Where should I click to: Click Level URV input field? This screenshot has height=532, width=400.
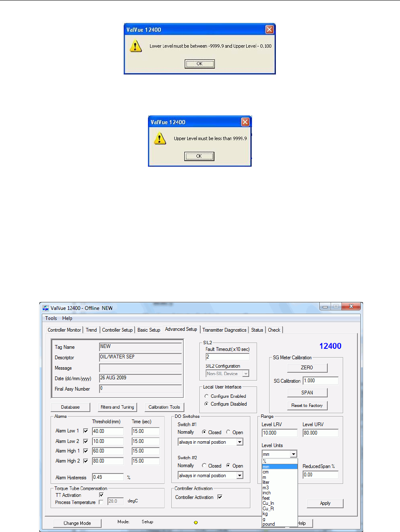coord(321,433)
